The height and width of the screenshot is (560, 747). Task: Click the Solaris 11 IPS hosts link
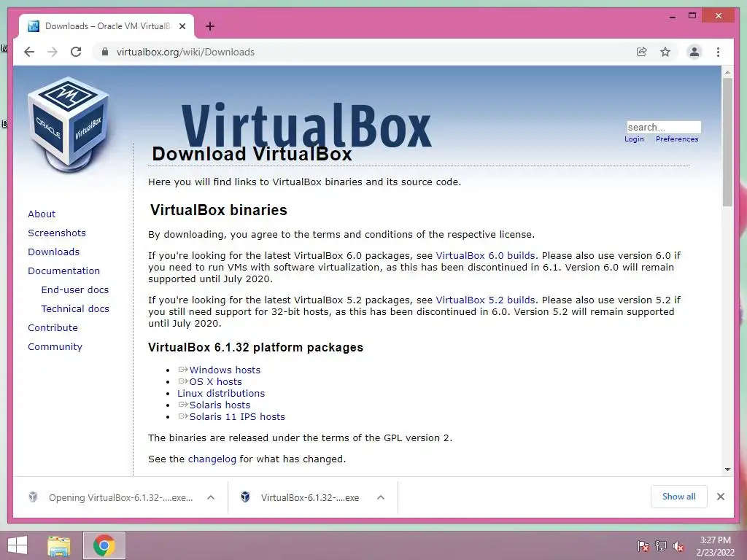(x=237, y=416)
